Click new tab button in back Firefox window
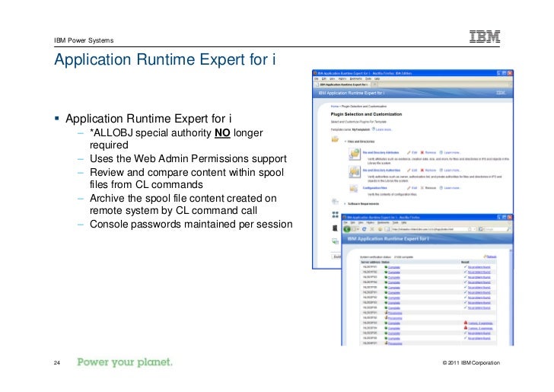The height and width of the screenshot is (392, 554). pyautogui.click(x=375, y=84)
